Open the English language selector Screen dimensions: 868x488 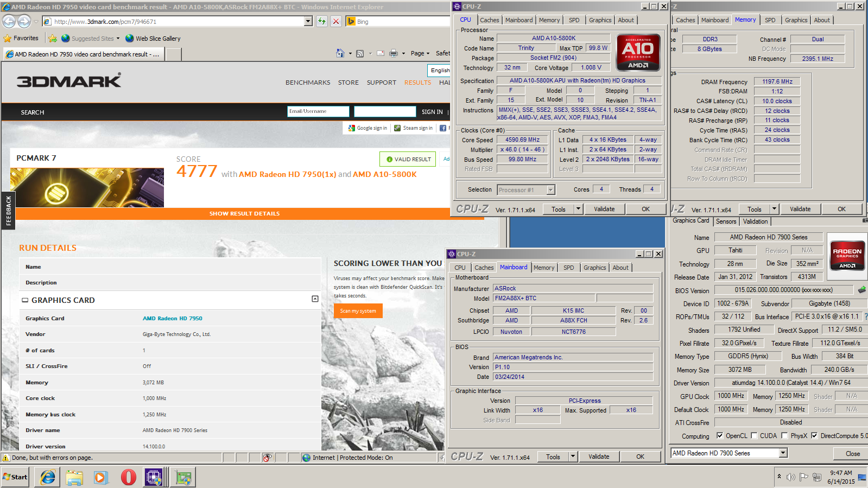coord(439,70)
